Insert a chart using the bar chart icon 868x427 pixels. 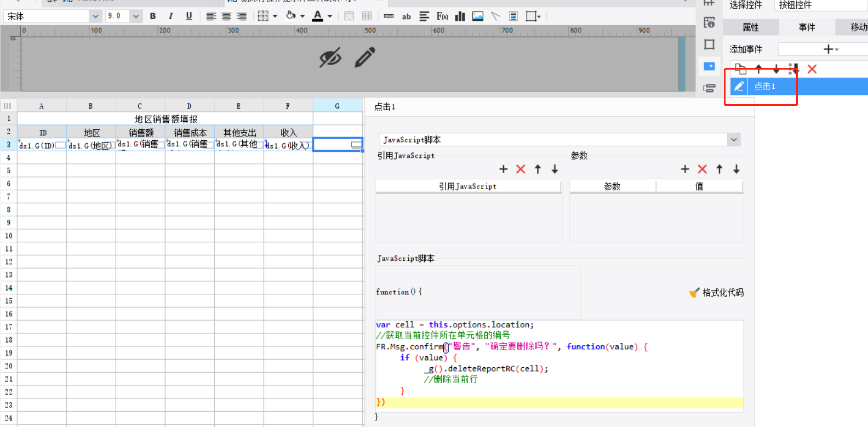point(460,16)
